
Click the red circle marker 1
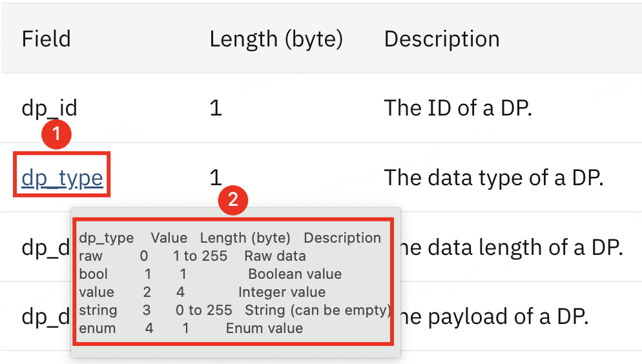tap(56, 134)
